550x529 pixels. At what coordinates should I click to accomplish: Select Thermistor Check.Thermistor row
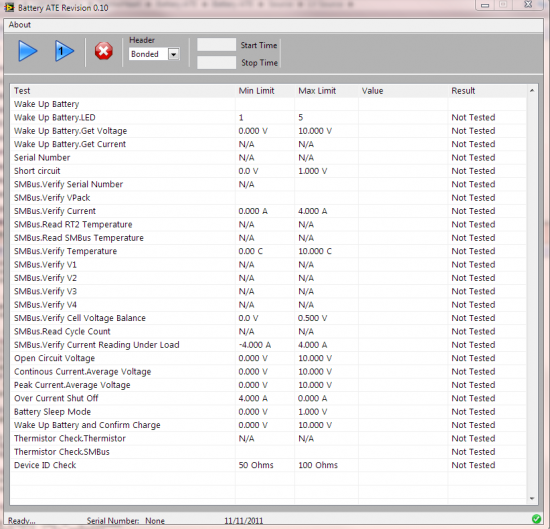pyautogui.click(x=268, y=438)
